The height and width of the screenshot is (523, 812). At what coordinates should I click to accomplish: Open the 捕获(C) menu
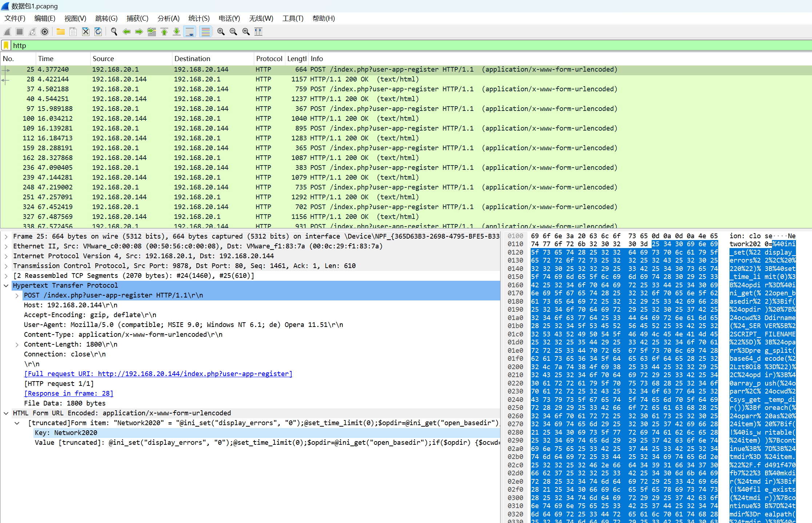click(137, 19)
